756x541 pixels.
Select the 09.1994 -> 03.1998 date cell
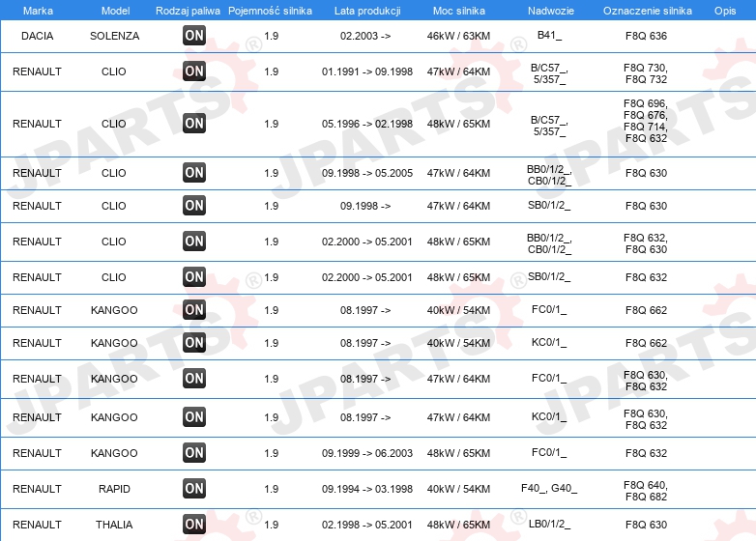(x=367, y=489)
